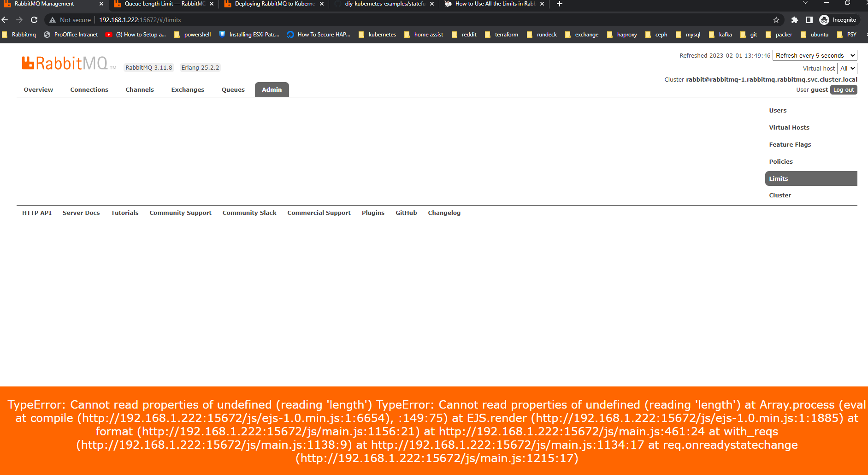
Task: Open the YouTube How to Setup bookmark
Action: 136,35
